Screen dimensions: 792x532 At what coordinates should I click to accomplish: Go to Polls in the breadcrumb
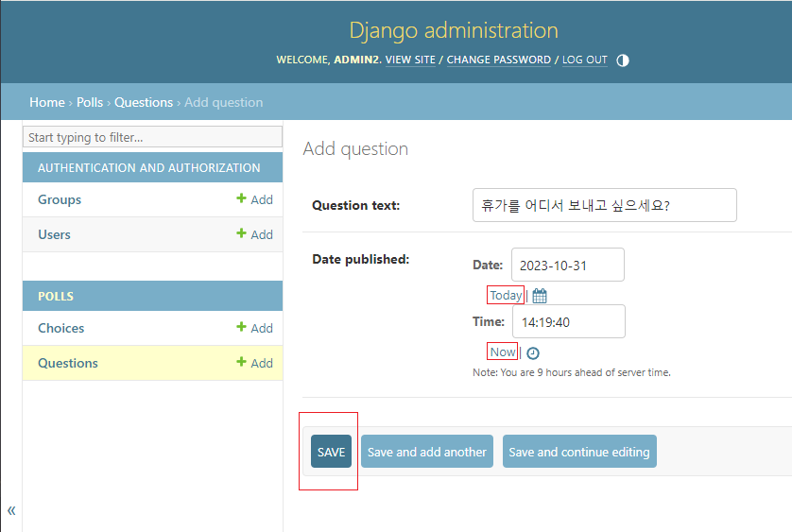pyautogui.click(x=90, y=102)
